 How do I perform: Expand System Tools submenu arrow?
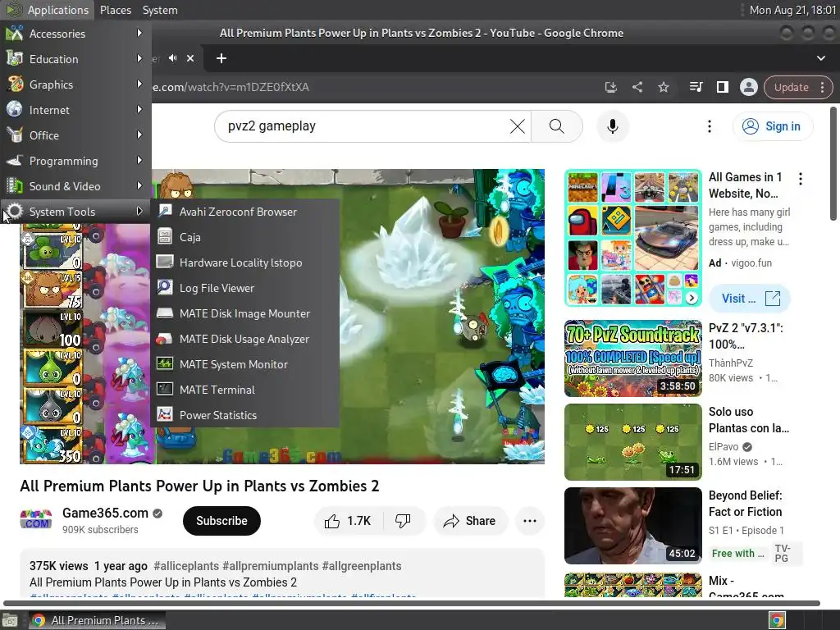tap(139, 211)
